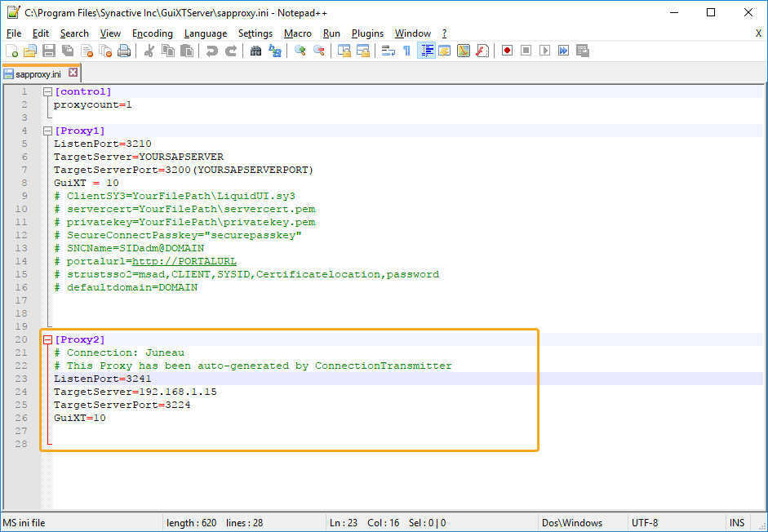Open the ? help menu
Viewport: 768px width, 532px height.
tap(444, 33)
